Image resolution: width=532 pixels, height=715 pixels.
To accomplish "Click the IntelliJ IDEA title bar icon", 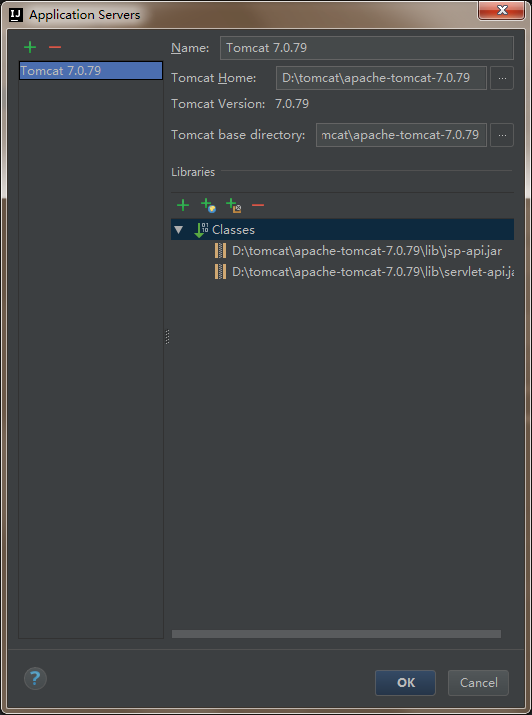I will click(16, 15).
